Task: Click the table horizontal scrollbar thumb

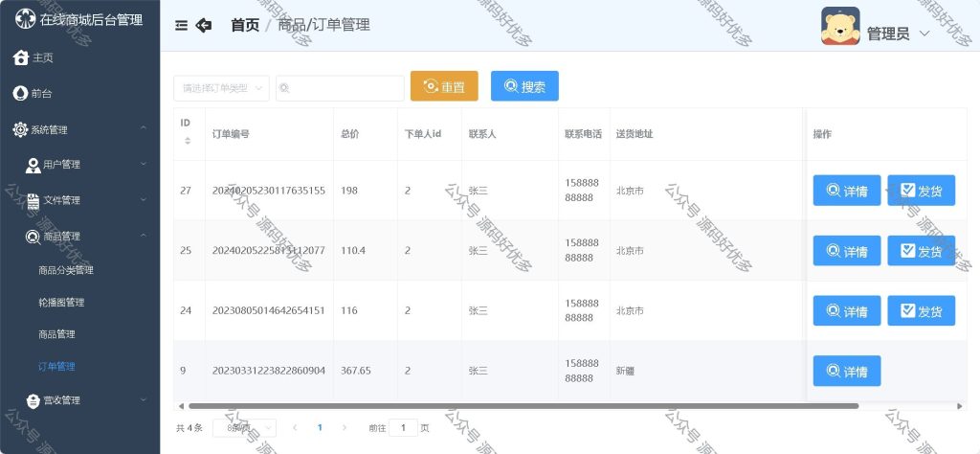Action: point(523,406)
